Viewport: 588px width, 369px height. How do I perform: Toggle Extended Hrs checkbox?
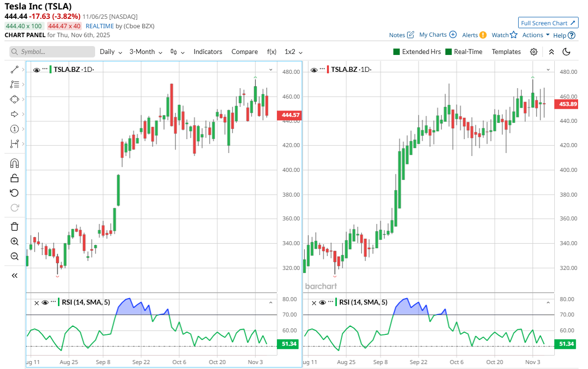point(396,52)
